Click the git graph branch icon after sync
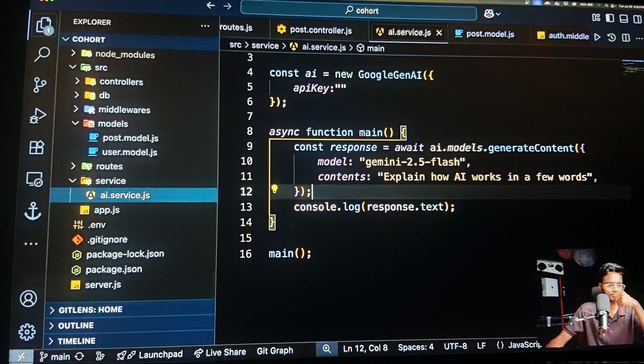Screen dimensions: 644x364 pos(99,356)
